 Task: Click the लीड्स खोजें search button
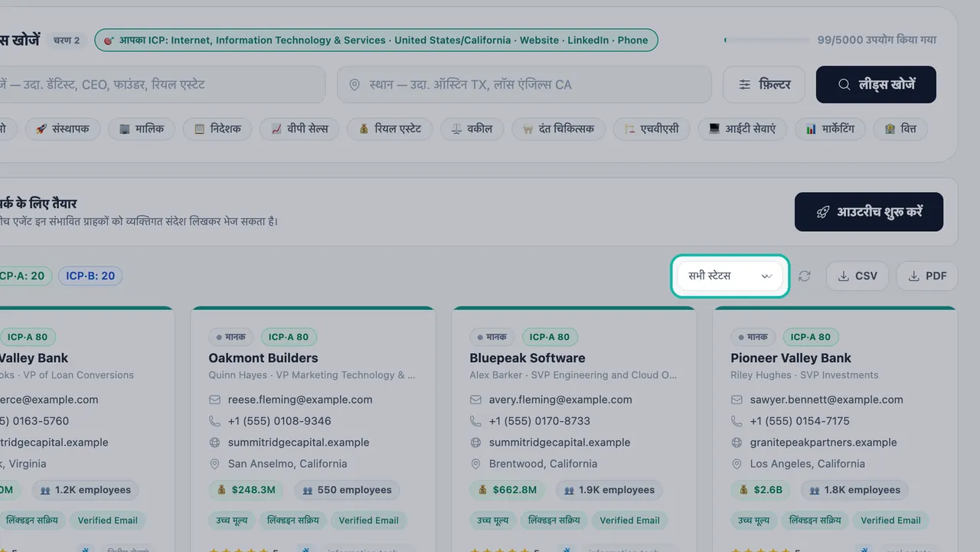tap(876, 84)
